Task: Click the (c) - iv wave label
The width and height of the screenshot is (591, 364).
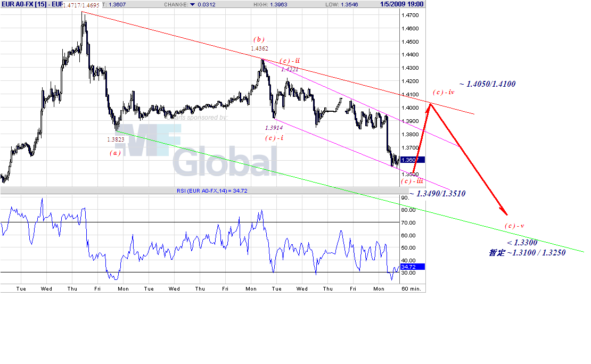Action: click(x=444, y=92)
